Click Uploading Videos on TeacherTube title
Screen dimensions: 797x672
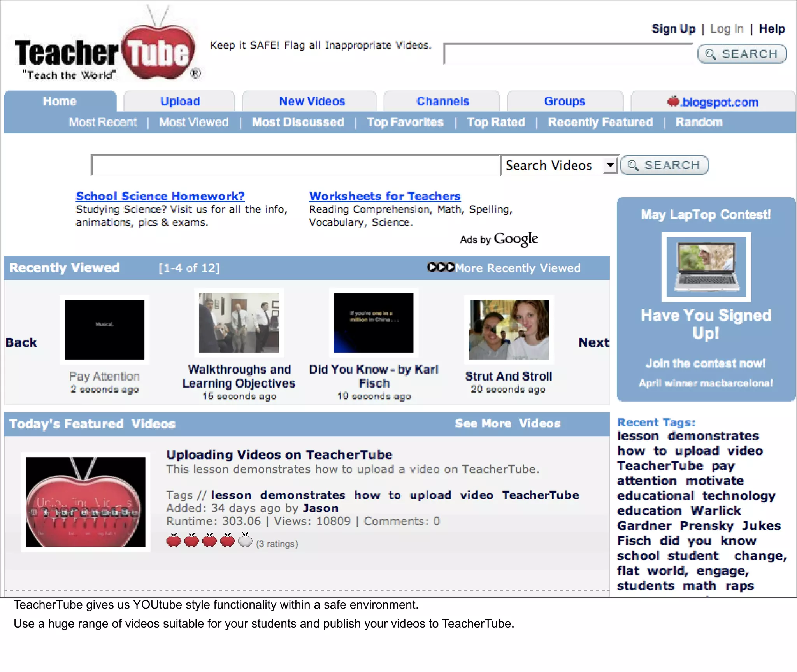[279, 454]
